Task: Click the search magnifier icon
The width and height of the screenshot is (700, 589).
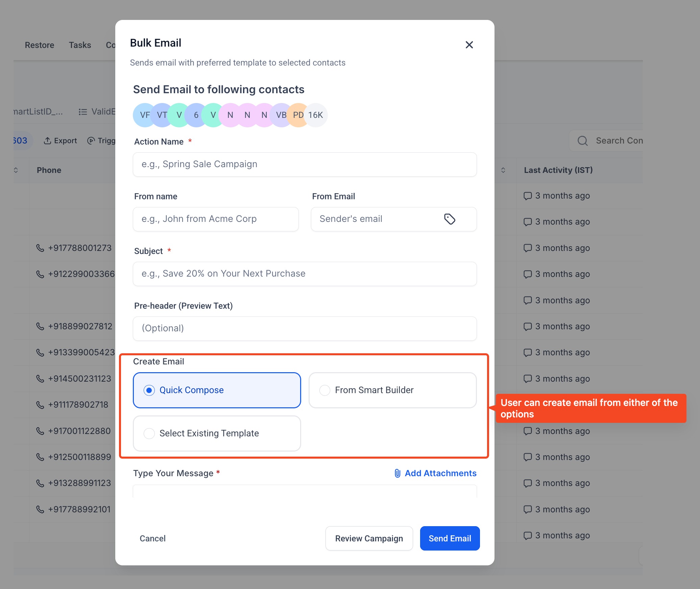Action: (582, 140)
